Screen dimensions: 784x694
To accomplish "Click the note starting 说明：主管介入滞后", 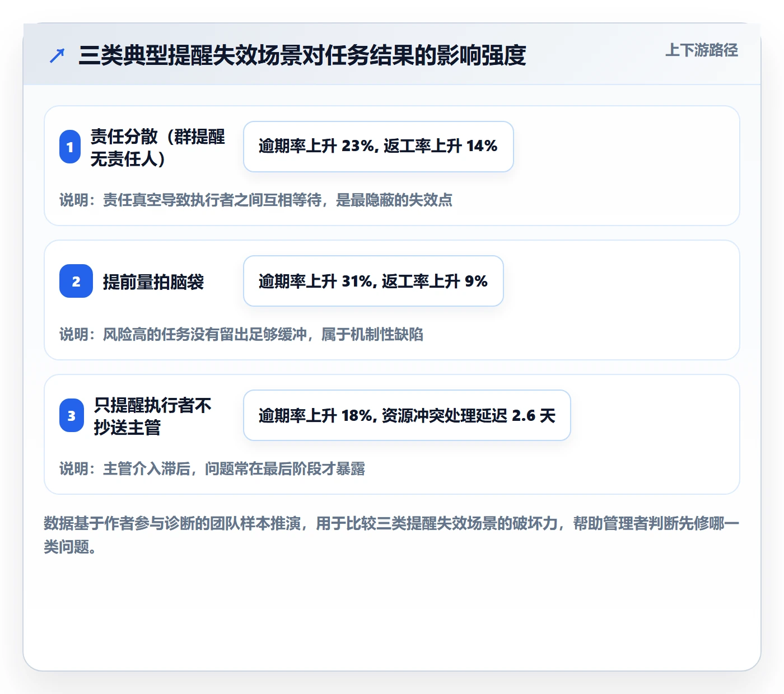I will point(212,468).
